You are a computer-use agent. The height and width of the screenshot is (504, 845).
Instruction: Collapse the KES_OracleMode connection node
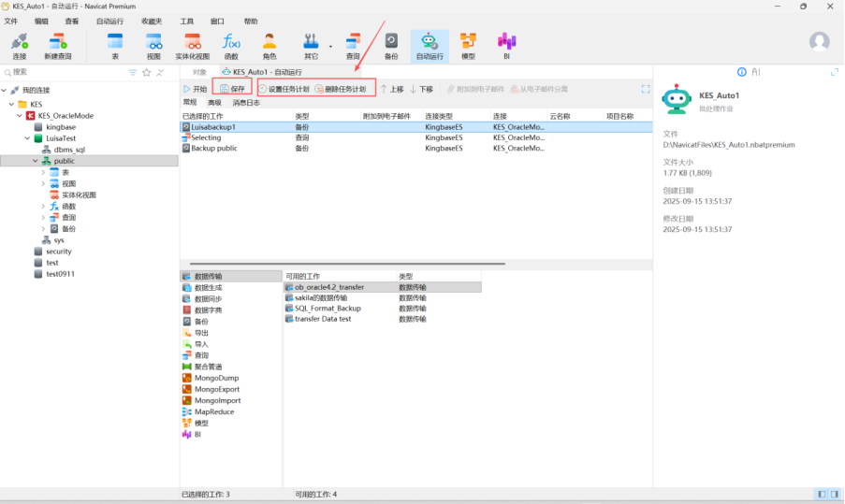point(20,116)
